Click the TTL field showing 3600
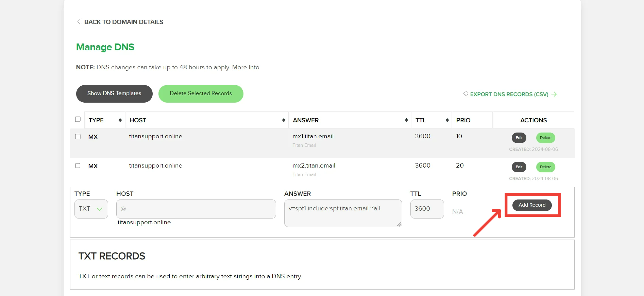This screenshot has width=644, height=296. point(427,209)
